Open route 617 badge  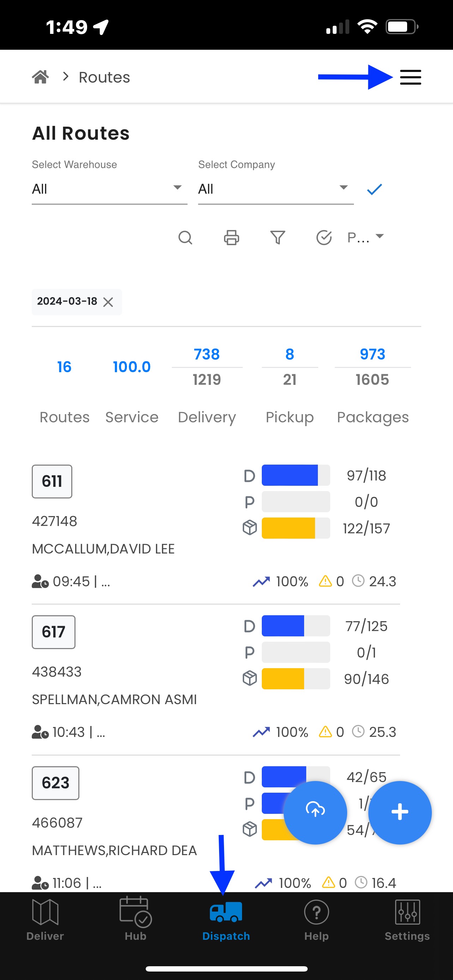(x=54, y=632)
